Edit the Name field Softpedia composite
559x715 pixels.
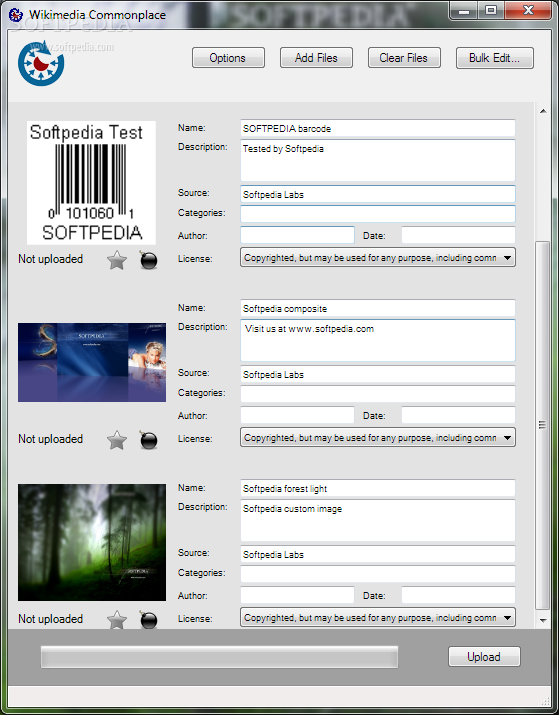click(x=378, y=309)
